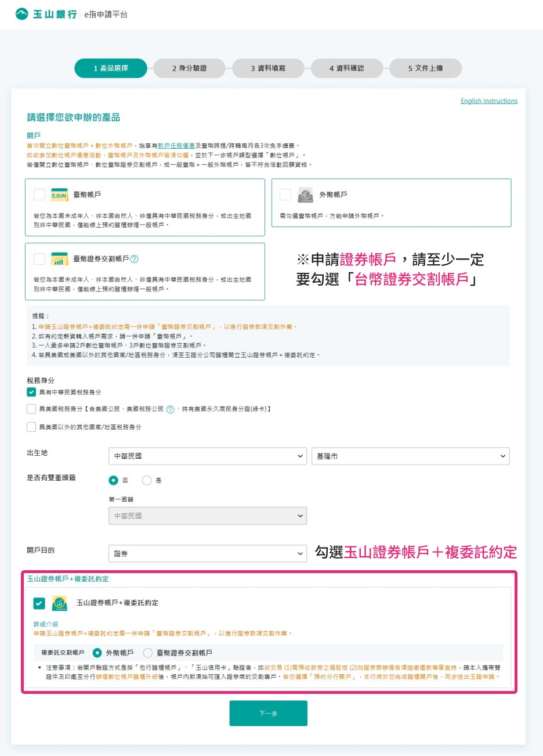Click the 臺幣帳戶 E.SUN card icon

pos(59,195)
